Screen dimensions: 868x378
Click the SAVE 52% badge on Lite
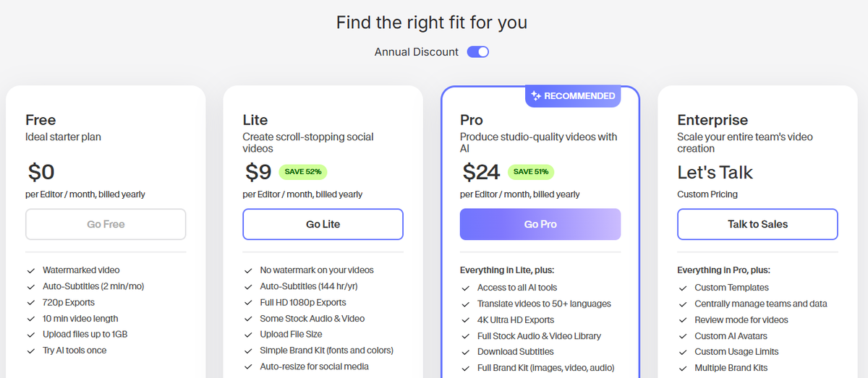click(303, 172)
